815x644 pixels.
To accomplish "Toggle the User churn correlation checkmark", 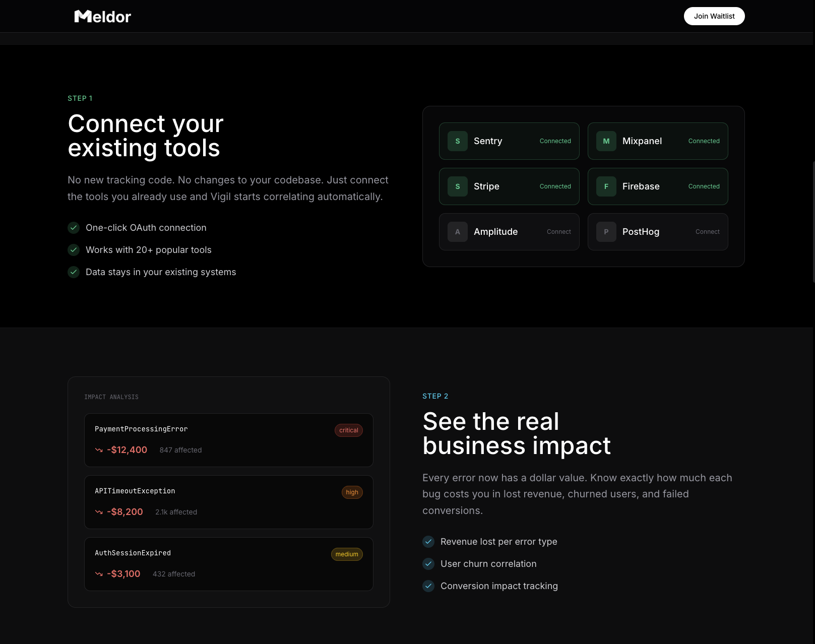I will [x=428, y=564].
